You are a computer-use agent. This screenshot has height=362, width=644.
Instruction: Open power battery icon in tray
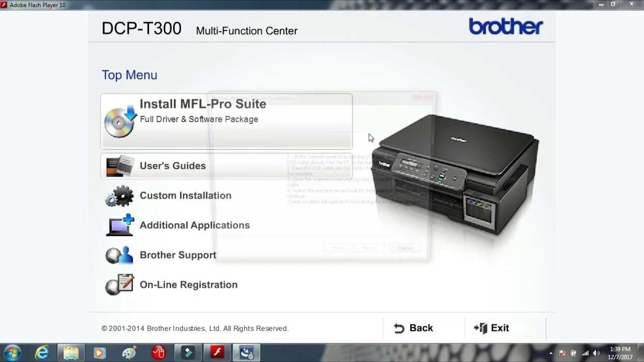click(x=574, y=353)
